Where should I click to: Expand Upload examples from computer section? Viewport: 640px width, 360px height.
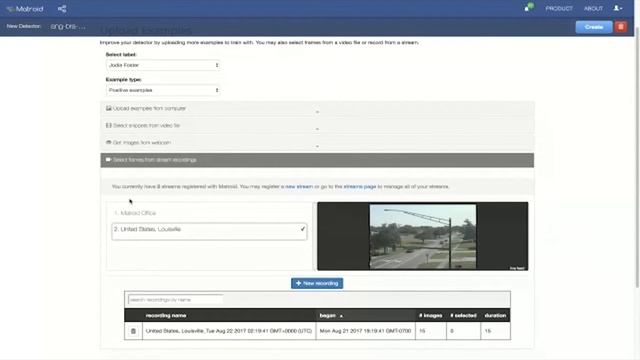[317, 109]
